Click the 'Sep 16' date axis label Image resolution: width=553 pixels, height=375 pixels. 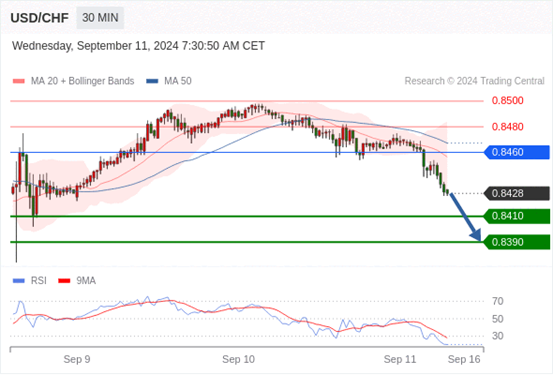coord(464,359)
